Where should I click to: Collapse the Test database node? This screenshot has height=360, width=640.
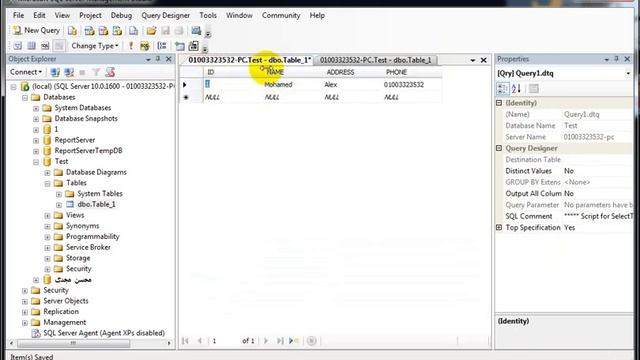(x=36, y=162)
